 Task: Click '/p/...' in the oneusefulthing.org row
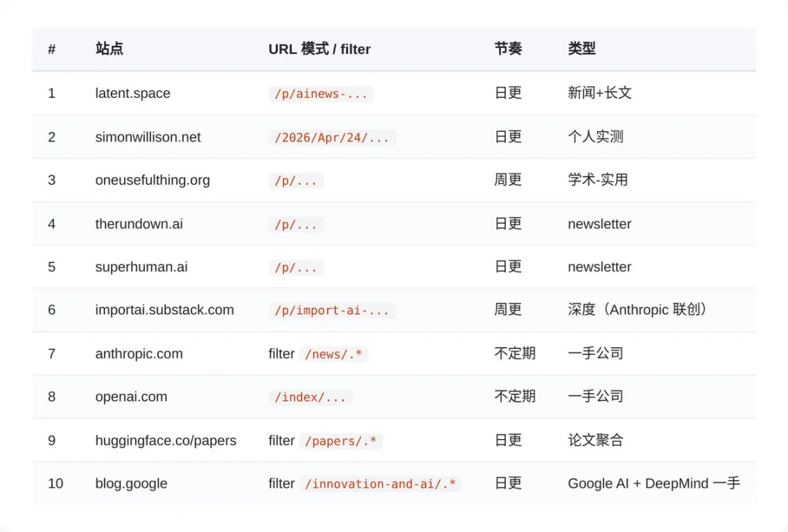[296, 180]
